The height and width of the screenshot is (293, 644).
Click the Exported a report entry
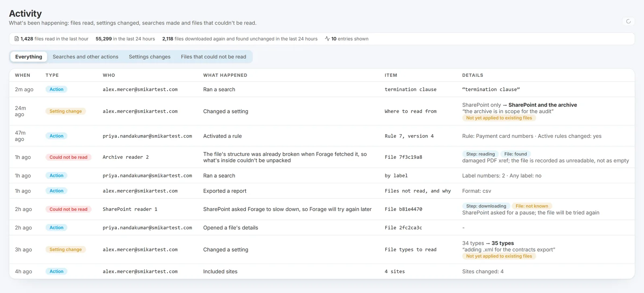tap(225, 191)
